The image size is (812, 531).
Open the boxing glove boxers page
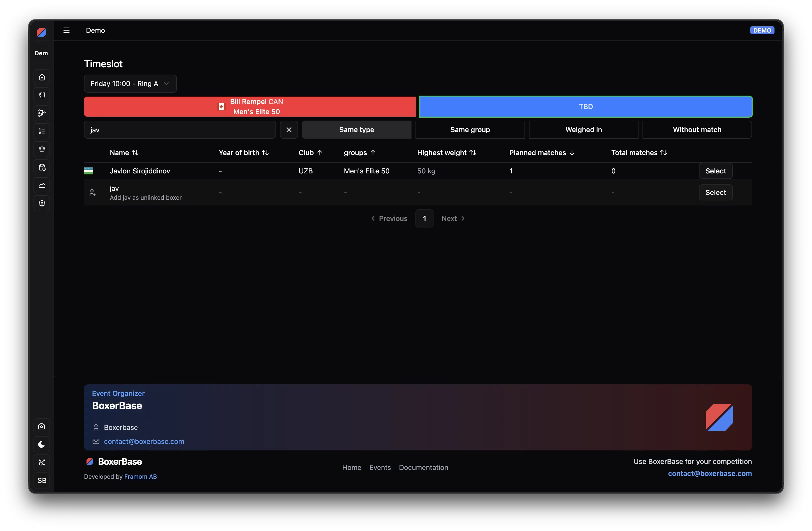point(41,95)
